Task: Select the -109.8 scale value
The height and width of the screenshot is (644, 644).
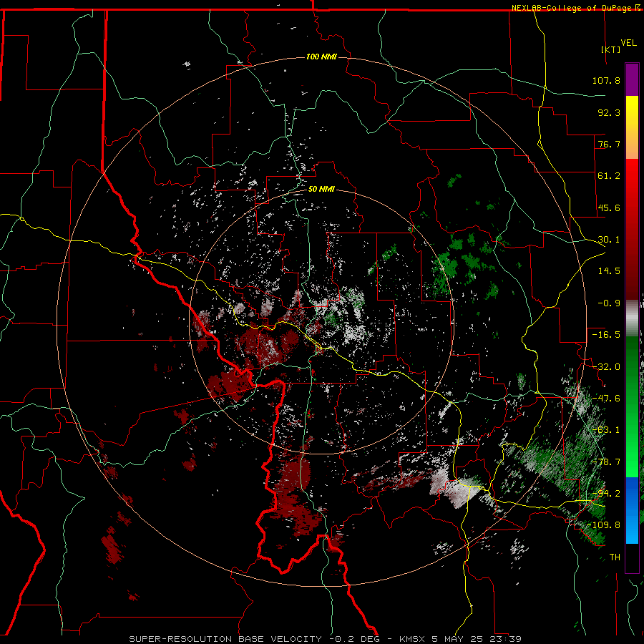Action: click(603, 525)
